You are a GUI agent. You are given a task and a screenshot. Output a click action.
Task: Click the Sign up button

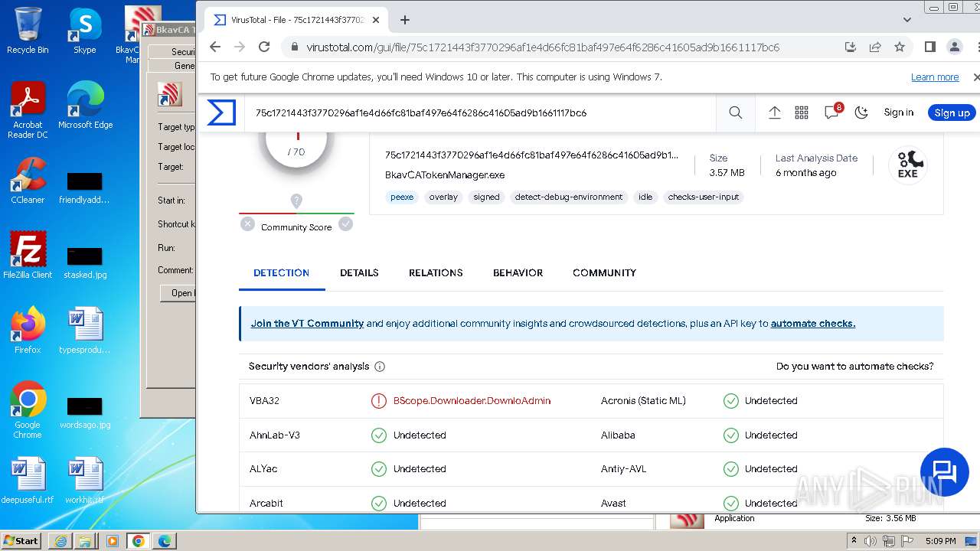(952, 112)
